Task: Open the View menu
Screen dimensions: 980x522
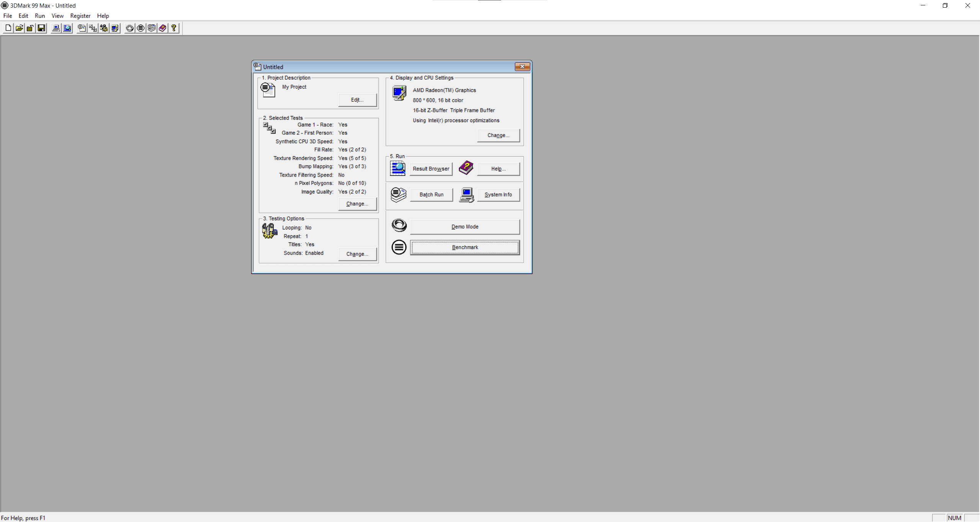Action: [x=57, y=16]
